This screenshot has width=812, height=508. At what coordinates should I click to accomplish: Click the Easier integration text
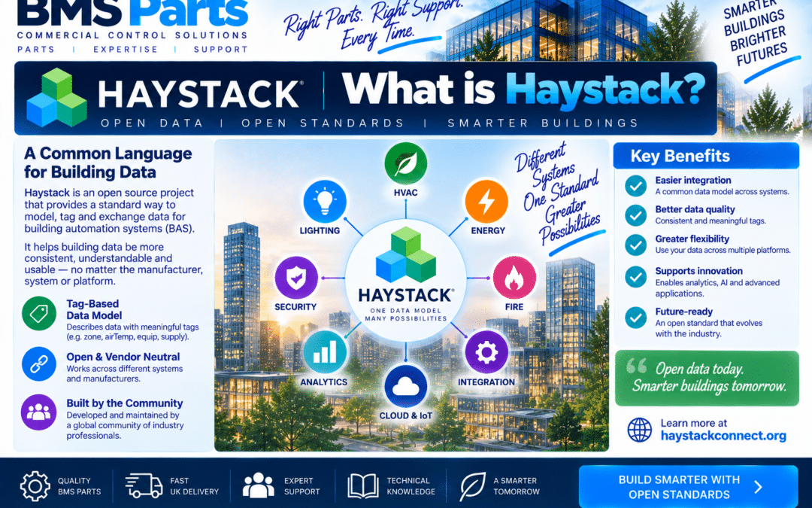693,180
